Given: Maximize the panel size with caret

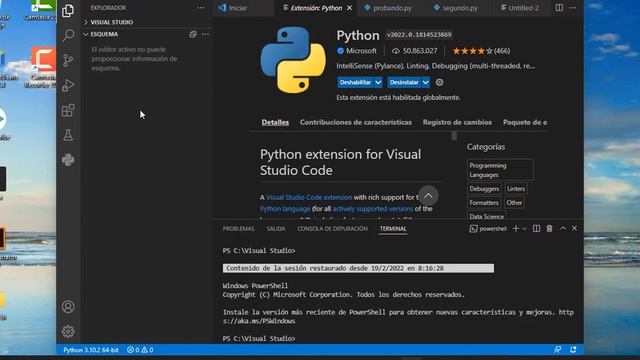Looking at the screenshot, I should coord(563,228).
